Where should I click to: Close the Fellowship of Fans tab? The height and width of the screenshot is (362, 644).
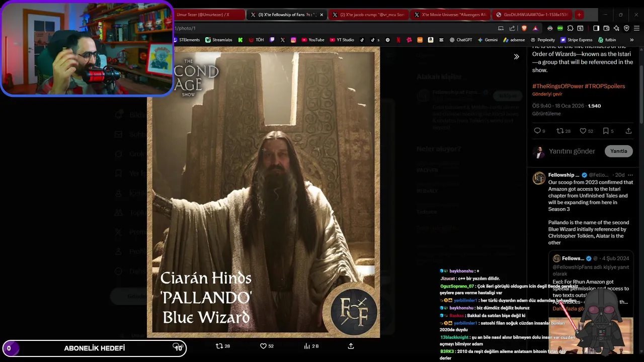321,15
